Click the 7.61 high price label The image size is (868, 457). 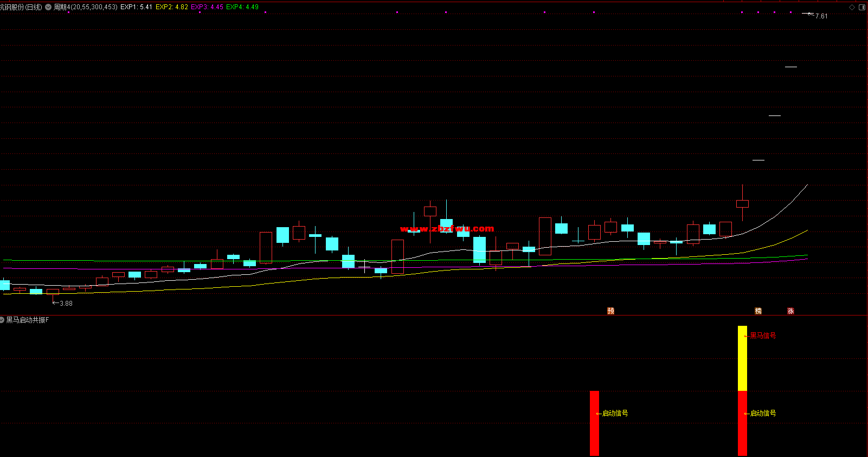click(821, 16)
